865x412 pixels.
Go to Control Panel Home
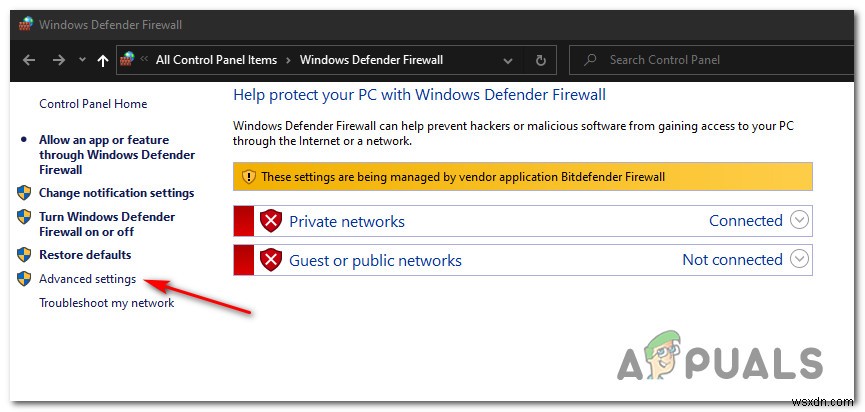[93, 104]
